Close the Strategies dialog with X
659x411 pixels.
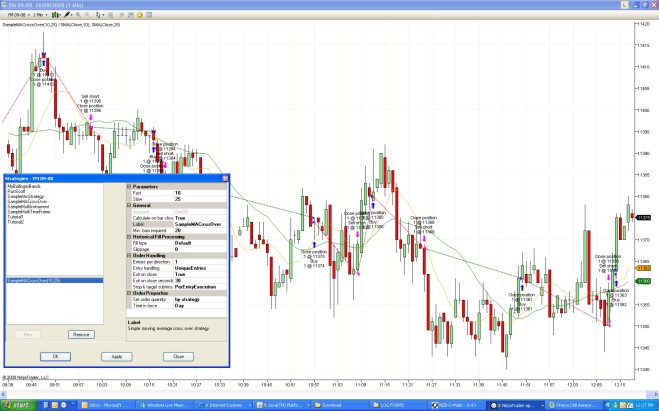(225, 178)
